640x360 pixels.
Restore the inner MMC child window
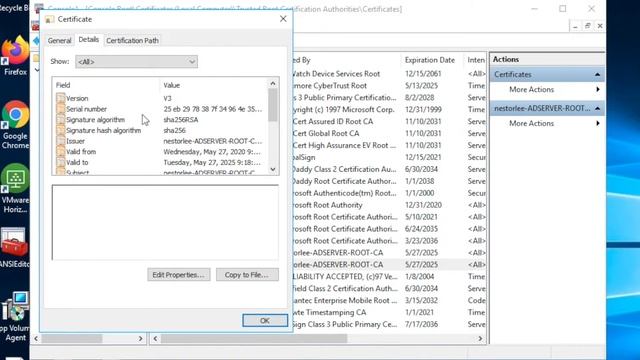(x=587, y=26)
